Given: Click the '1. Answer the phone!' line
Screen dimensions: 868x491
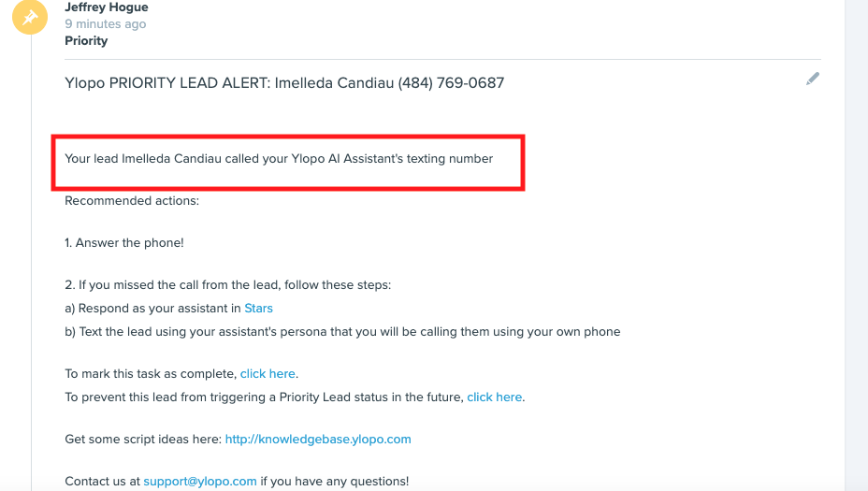Looking at the screenshot, I should [x=124, y=242].
